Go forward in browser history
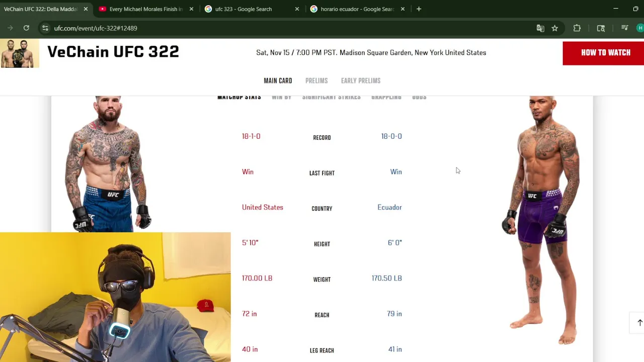 point(10,28)
